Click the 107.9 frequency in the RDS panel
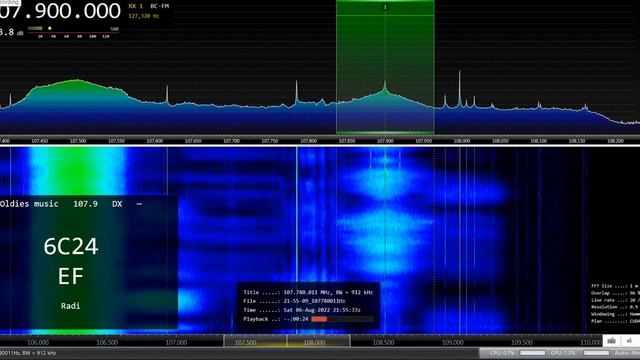Image resolution: width=640 pixels, height=360 pixels. [x=85, y=204]
